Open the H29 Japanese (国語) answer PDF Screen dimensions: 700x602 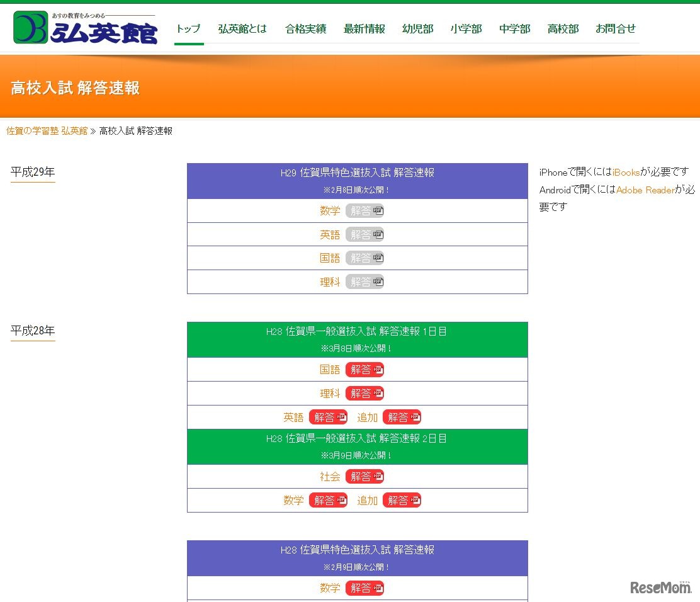point(366,258)
